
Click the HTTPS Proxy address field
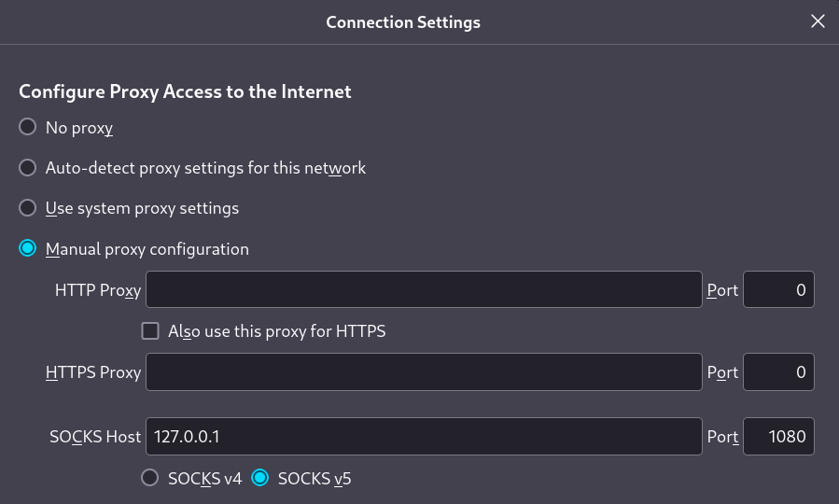[424, 371]
